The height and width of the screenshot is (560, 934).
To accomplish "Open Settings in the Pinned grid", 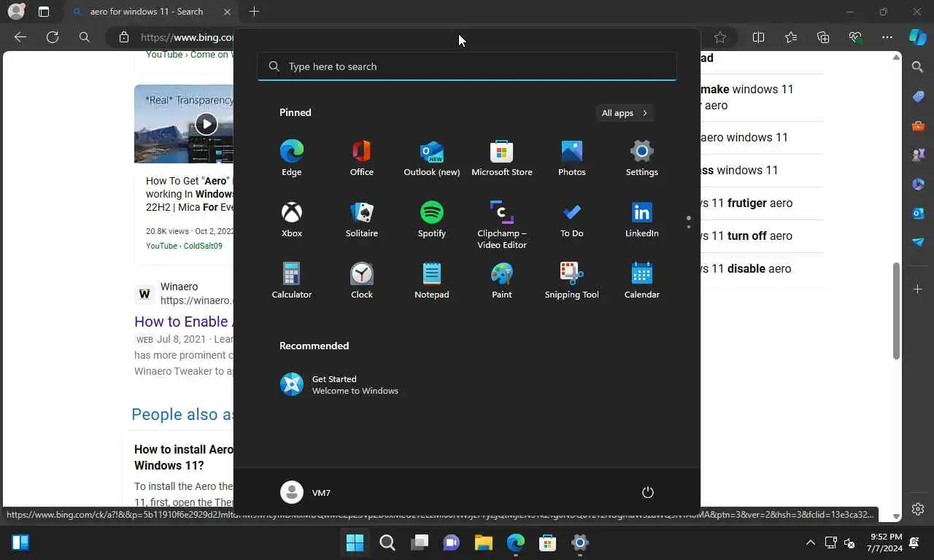I will 642,158.
